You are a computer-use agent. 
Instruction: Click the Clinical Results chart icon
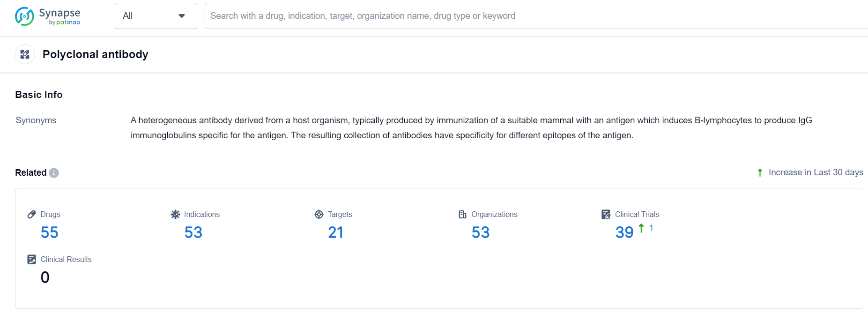32,259
